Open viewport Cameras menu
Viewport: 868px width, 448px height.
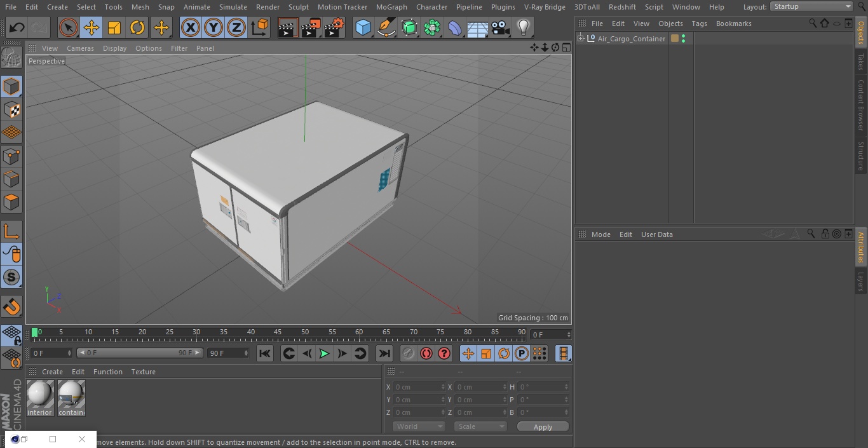(80, 48)
